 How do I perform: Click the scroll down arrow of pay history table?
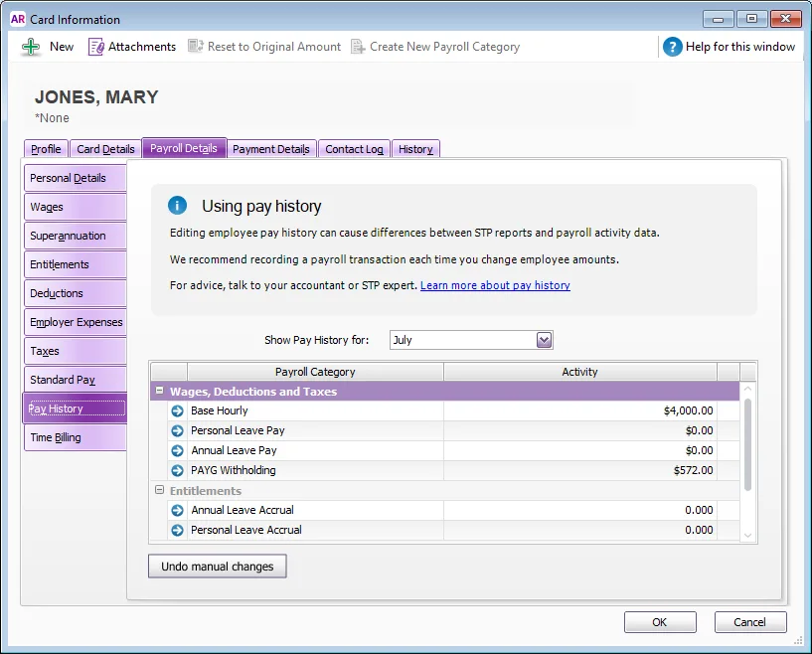[747, 535]
